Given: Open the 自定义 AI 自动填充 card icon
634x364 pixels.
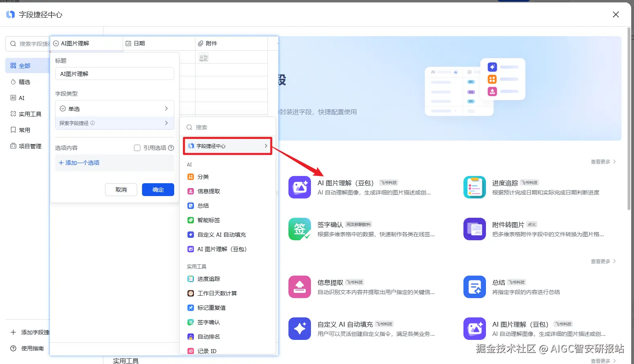Looking at the screenshot, I should click(300, 329).
